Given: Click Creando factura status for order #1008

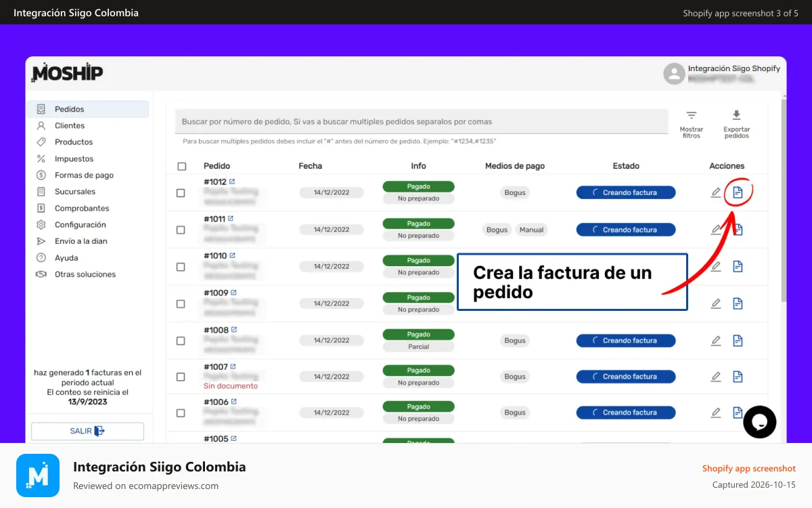Looking at the screenshot, I should (626, 341).
